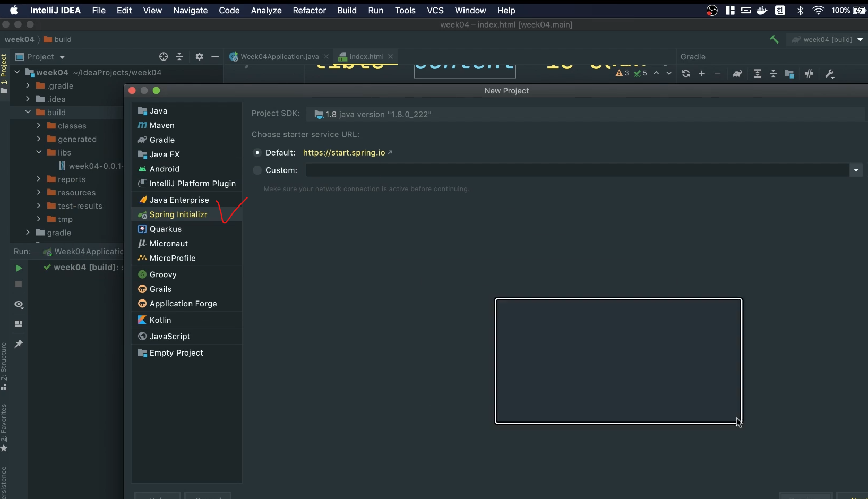
Task: Open the Favorites tool window
Action: pos(4,428)
